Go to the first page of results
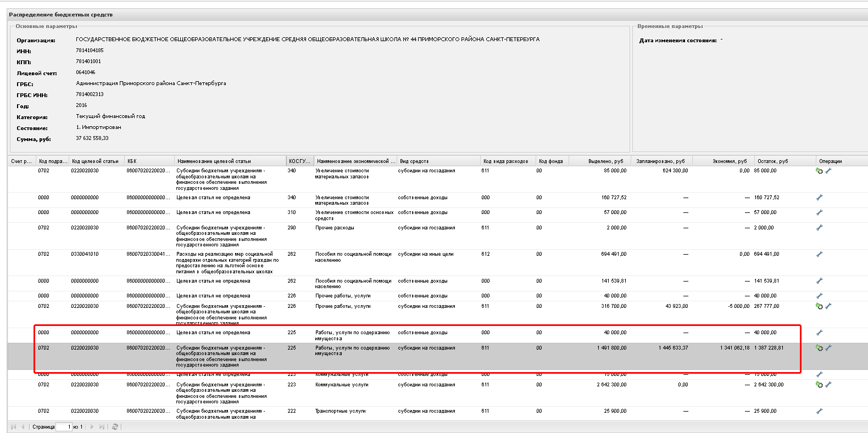This screenshot has height=433, width=868. point(13,427)
